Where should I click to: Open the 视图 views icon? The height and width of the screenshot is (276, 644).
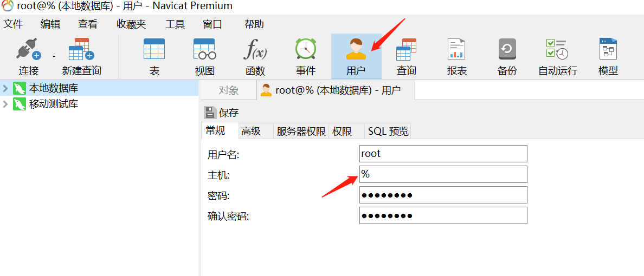pos(204,57)
